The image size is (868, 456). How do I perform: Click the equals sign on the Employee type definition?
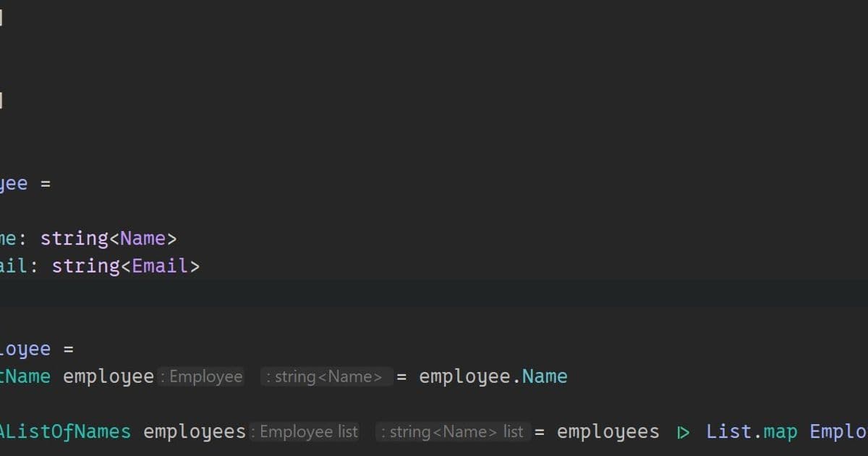[47, 183]
